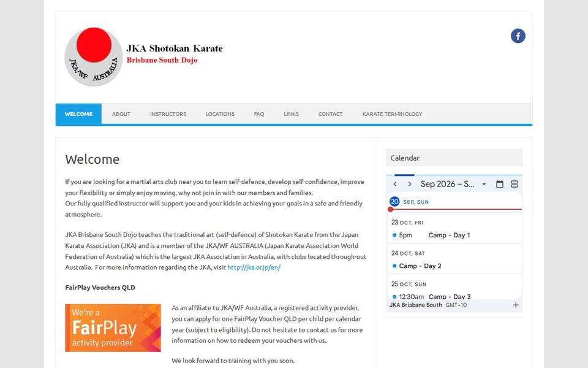Click the GMT+10 timezone label
The image size is (588, 368).
coord(456,305)
